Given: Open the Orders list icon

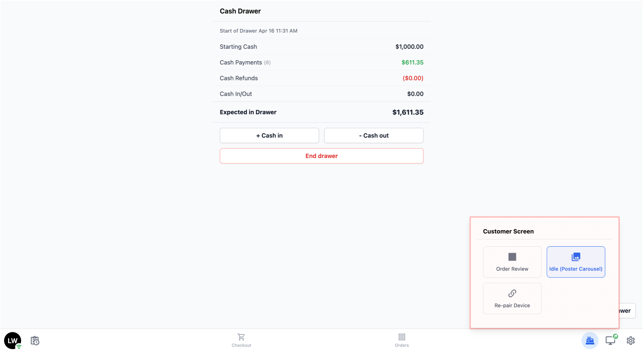Looking at the screenshot, I should (402, 337).
